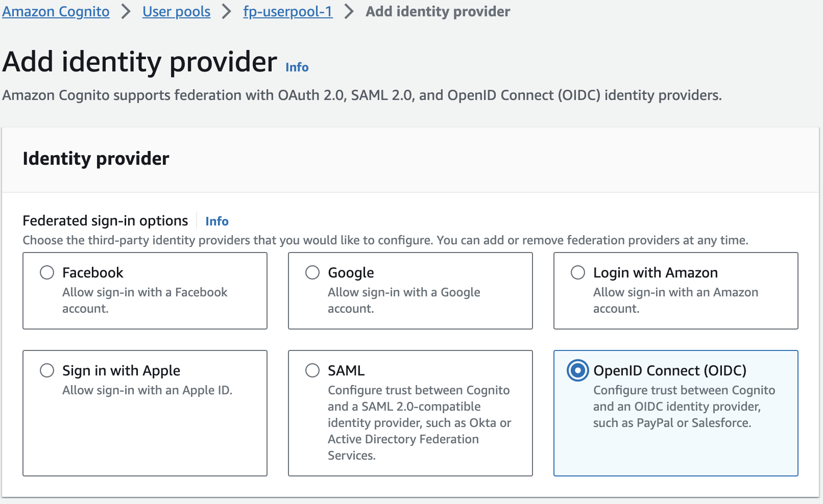Click the current 'Add identity provider' breadcrumb text
Viewport: 823px width, 504px height.
tap(438, 11)
